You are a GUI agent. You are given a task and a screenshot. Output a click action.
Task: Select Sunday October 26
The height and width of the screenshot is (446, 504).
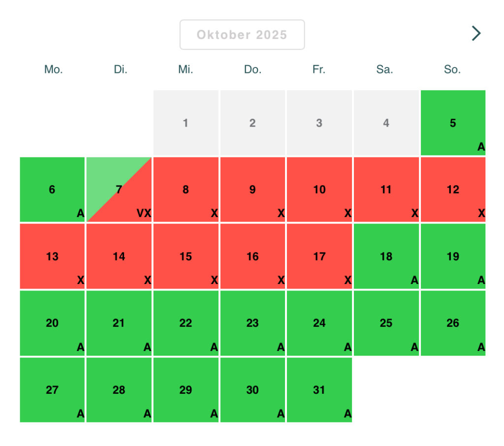453,323
